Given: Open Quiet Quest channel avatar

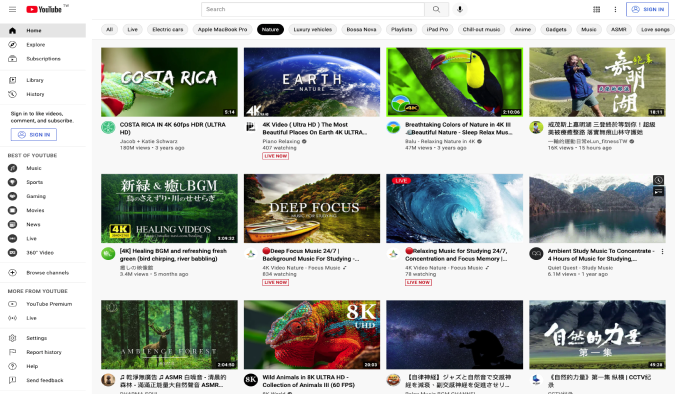Looking at the screenshot, I should click(x=536, y=254).
